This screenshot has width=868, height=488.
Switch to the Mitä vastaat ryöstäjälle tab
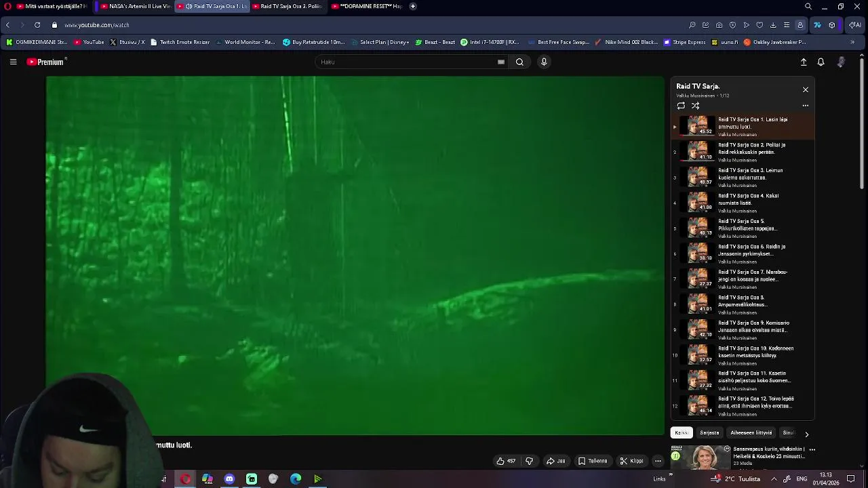(52, 7)
